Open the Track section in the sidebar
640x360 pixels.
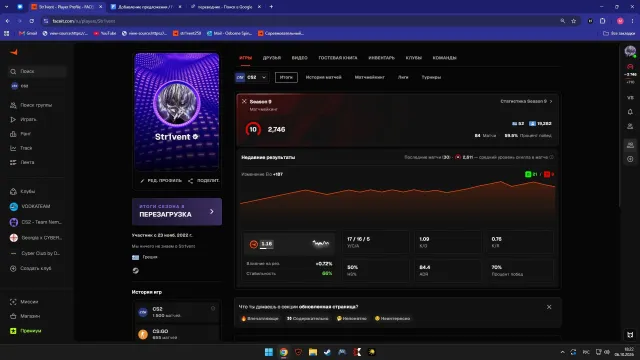click(x=21, y=148)
